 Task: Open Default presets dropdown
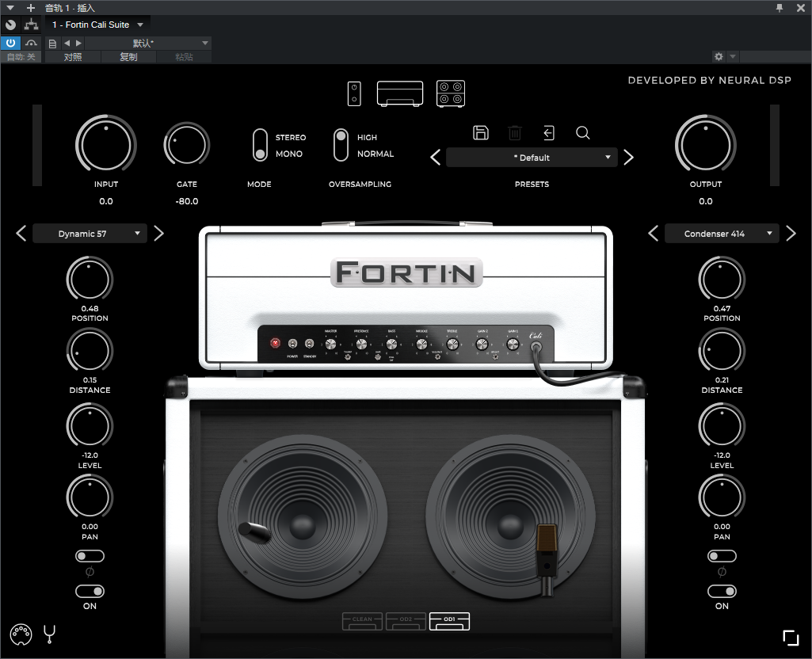pos(532,158)
